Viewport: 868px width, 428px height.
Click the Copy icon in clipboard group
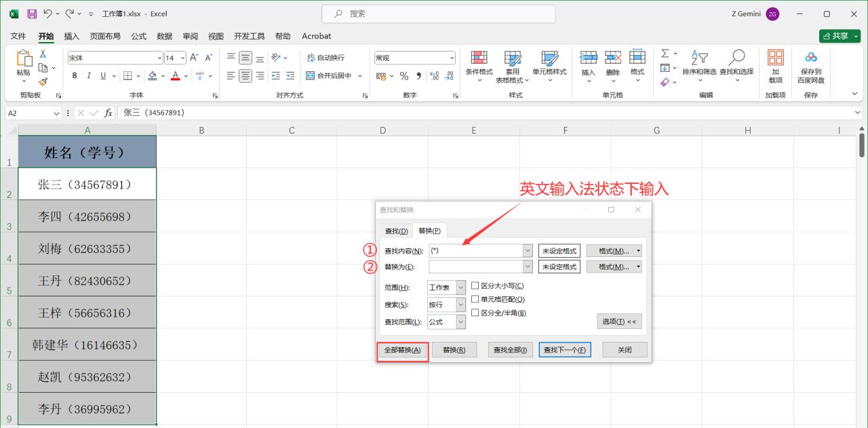point(43,68)
